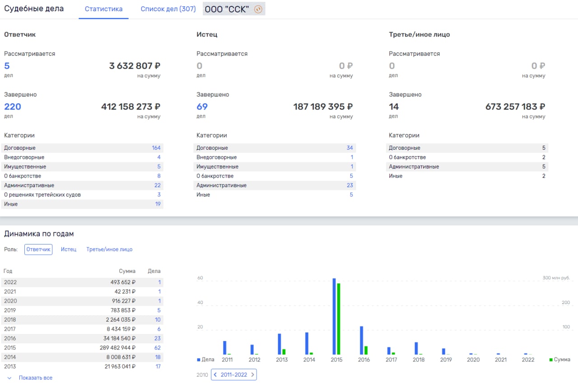Select role filter Ответчик
578x392 pixels.
pos(38,249)
